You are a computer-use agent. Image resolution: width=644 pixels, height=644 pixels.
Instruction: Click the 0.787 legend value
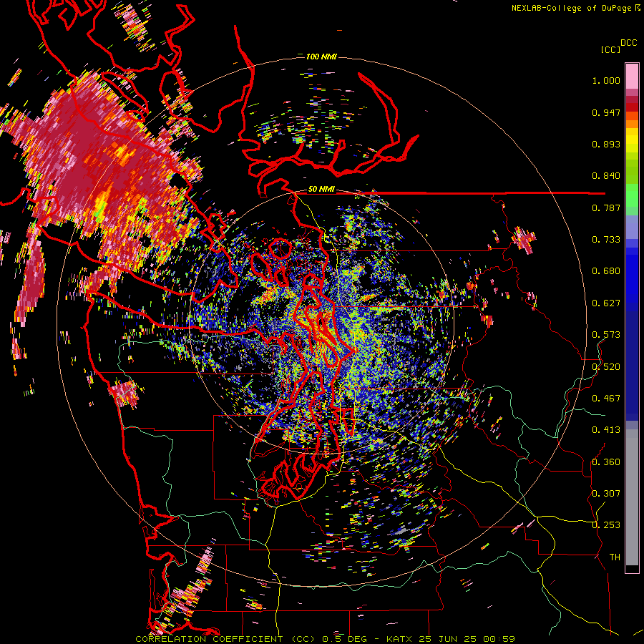[606, 208]
